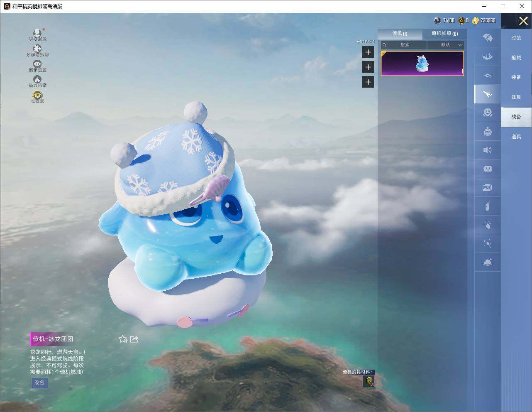Open the 装备 menu
Screen dimensions: 532x412
(516, 77)
